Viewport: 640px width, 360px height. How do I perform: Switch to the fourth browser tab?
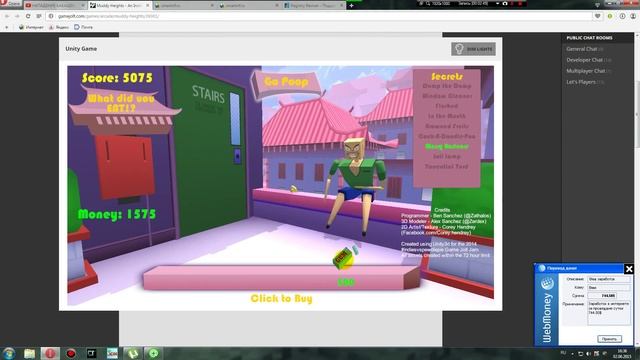pyautogui.click(x=248, y=5)
